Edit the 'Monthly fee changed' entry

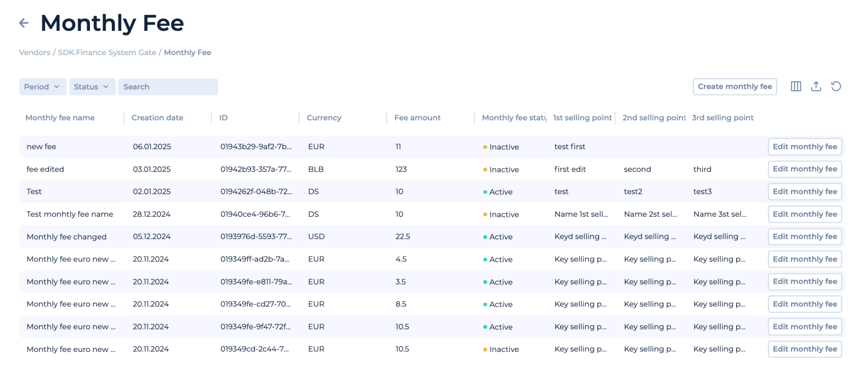pyautogui.click(x=804, y=236)
